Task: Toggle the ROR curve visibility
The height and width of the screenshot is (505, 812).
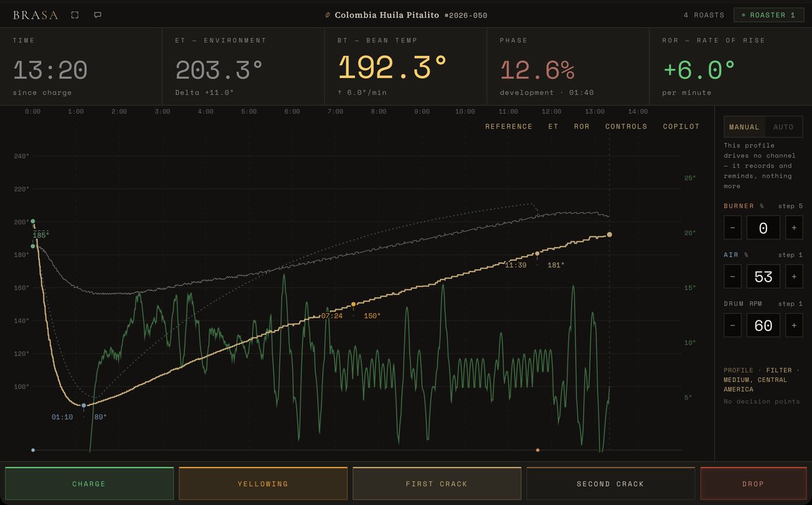Action: coord(582,126)
